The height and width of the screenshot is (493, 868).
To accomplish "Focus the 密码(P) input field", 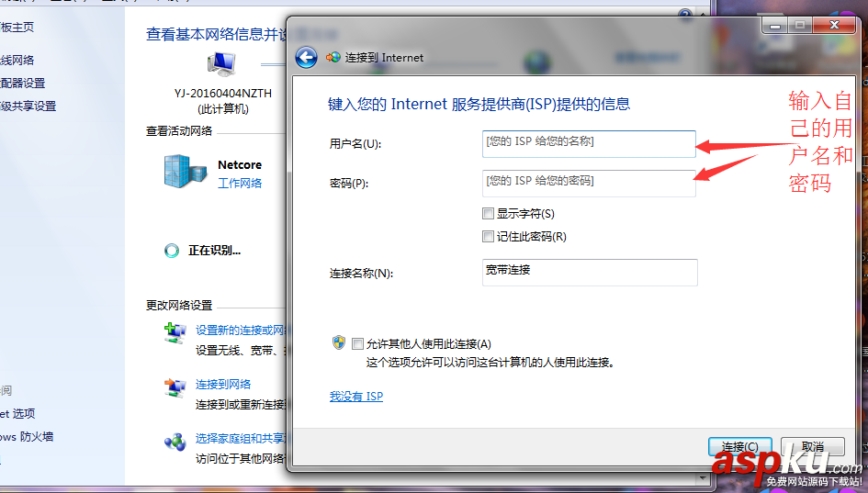I will pos(589,183).
